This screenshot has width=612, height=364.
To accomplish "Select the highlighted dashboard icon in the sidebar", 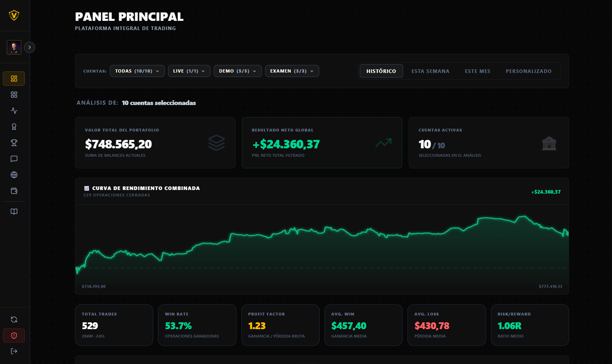I will pyautogui.click(x=14, y=79).
